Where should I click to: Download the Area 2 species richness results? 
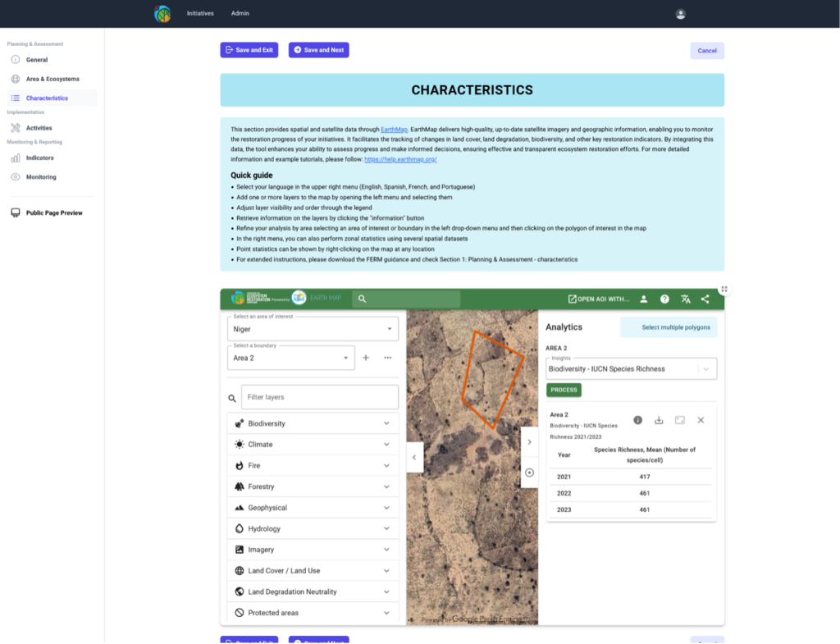point(659,420)
